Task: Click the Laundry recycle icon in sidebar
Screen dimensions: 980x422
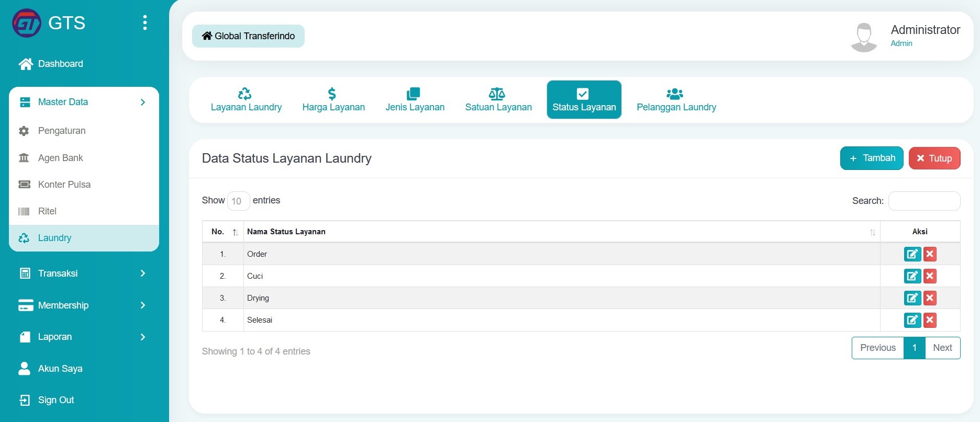Action: (x=24, y=238)
